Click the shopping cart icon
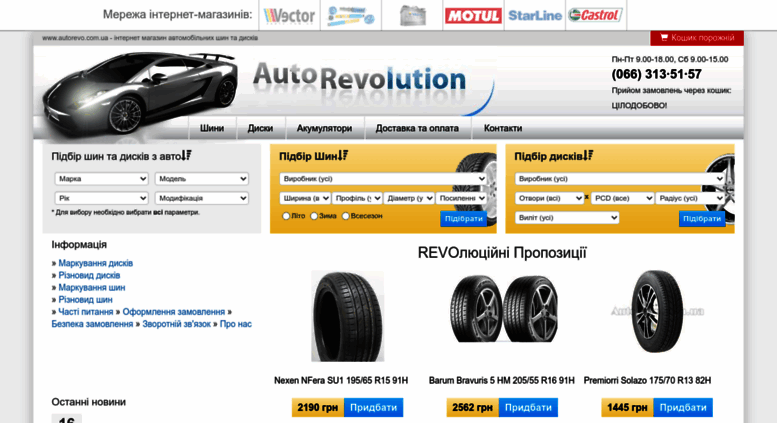This screenshot has width=777, height=423. 664,38
